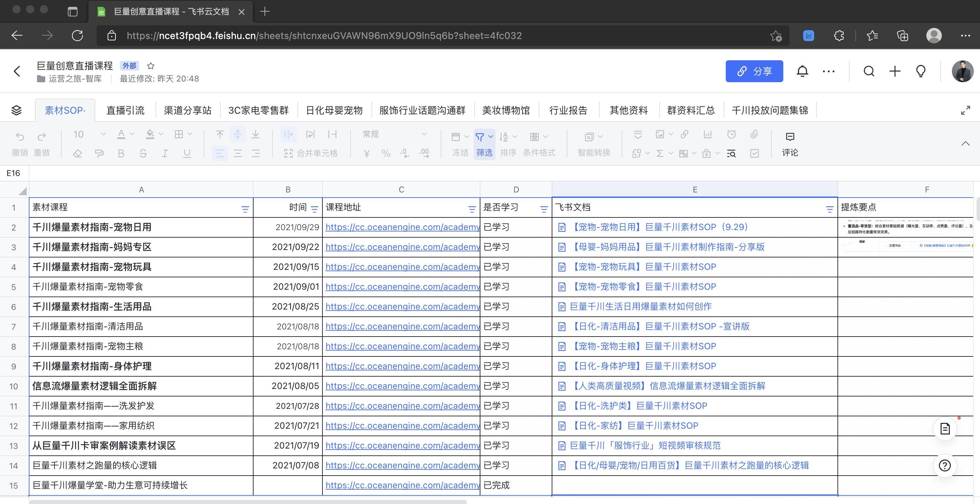Click the find-and-replace toolbar icon
980x504 pixels.
[731, 153]
